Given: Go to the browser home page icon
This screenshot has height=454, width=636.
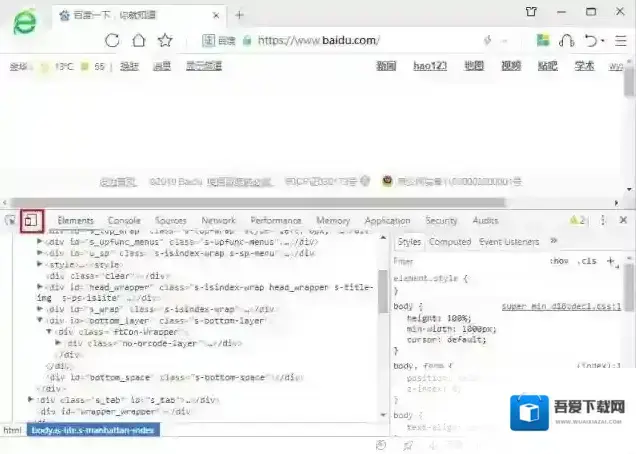Looking at the screenshot, I should pyautogui.click(x=139, y=40).
